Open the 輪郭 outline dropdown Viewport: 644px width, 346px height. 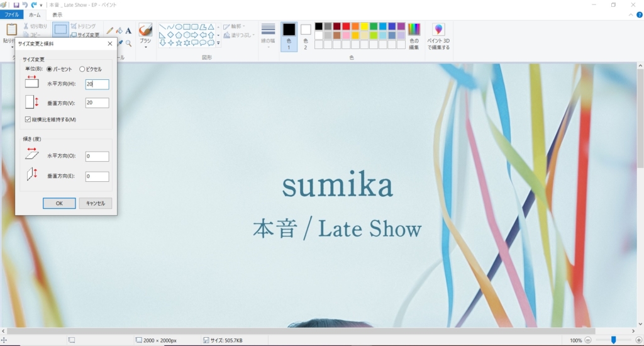[234, 26]
